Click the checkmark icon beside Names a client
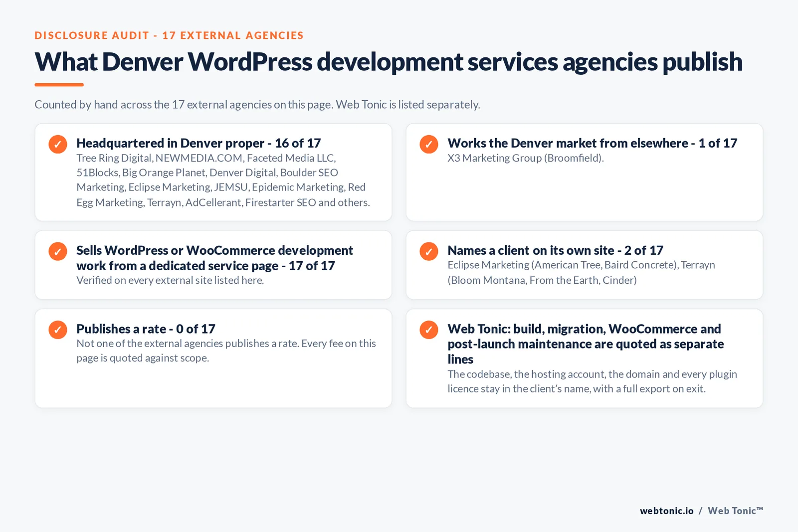This screenshot has height=532, width=798. click(429, 251)
